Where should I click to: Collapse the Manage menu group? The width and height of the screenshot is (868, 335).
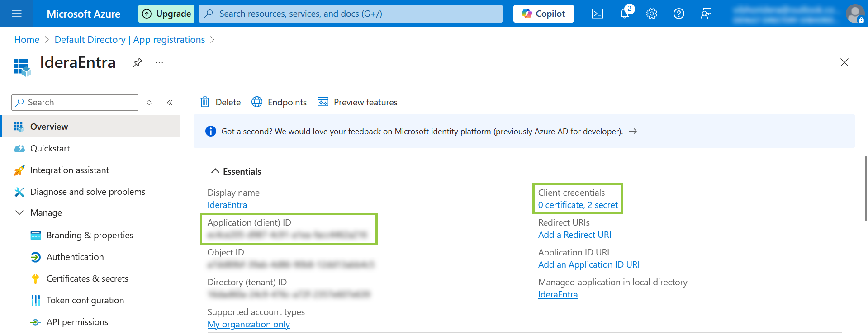(x=19, y=212)
